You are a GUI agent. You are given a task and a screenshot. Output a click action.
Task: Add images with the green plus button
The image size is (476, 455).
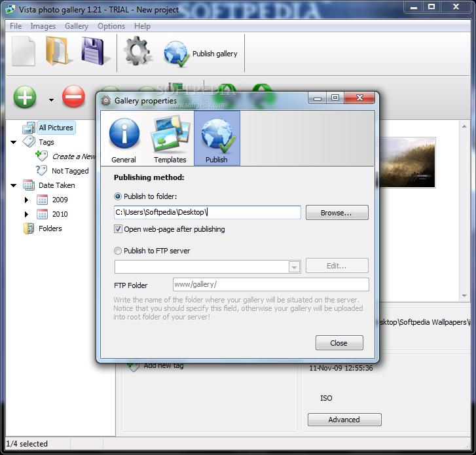tap(25, 97)
